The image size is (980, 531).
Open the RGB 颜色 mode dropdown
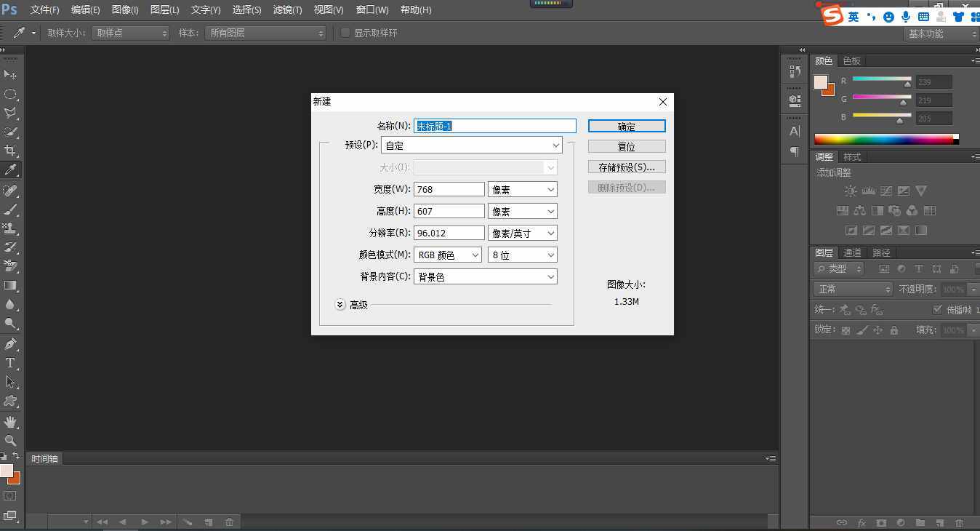click(448, 255)
